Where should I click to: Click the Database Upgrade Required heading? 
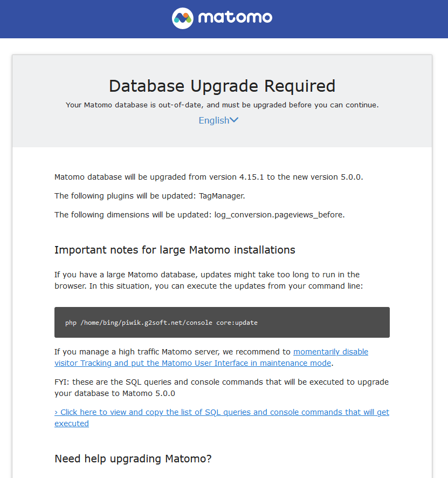(222, 86)
